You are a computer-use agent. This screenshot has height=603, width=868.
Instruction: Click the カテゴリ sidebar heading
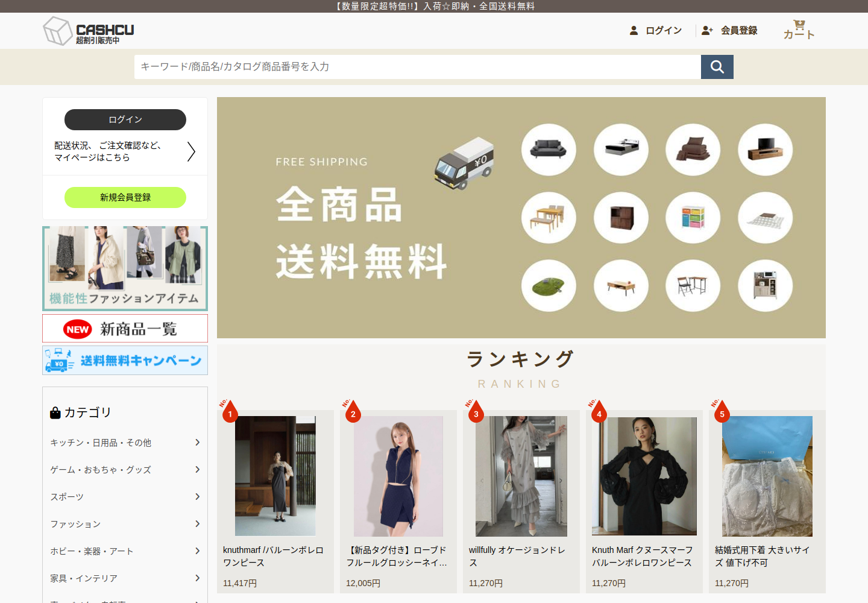pyautogui.click(x=81, y=412)
